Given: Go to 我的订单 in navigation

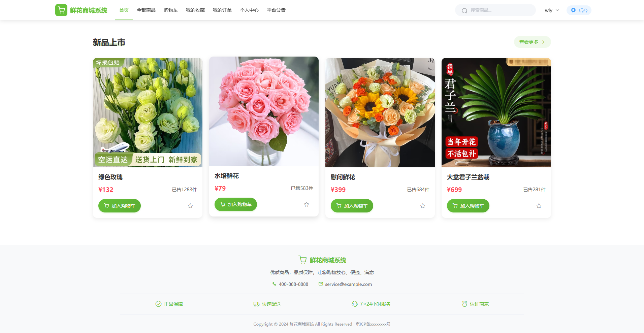Looking at the screenshot, I should (222, 10).
